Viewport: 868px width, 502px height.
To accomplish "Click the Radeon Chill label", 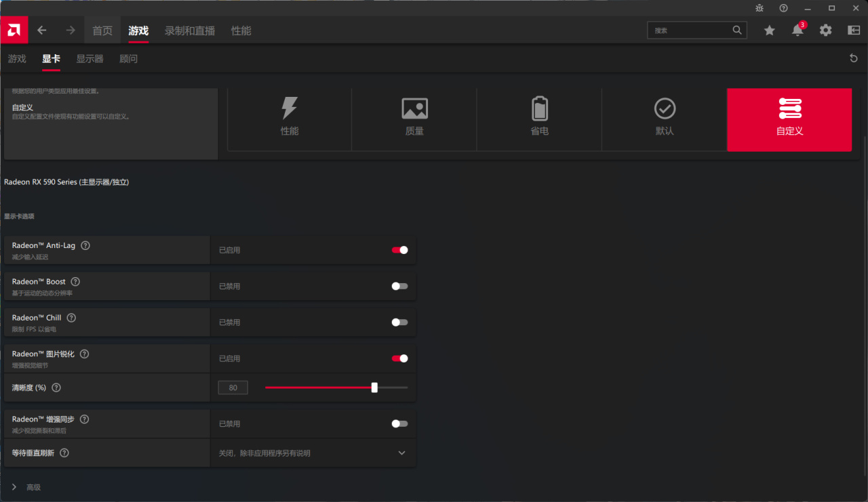I will click(x=37, y=317).
